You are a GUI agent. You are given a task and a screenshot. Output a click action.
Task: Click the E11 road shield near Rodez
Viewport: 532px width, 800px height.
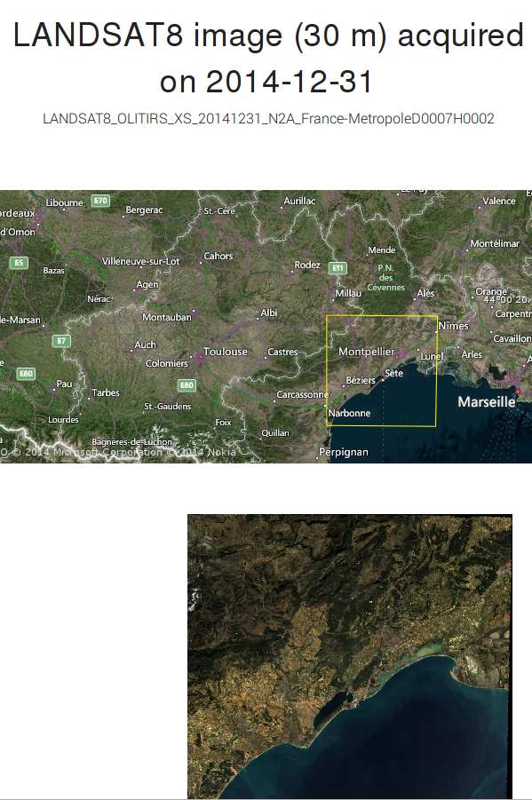point(337,268)
